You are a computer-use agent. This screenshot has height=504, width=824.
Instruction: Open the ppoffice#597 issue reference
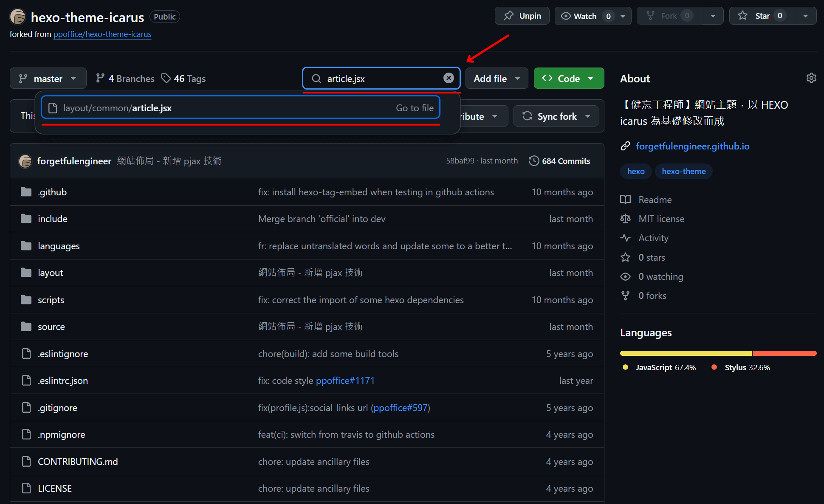point(401,408)
